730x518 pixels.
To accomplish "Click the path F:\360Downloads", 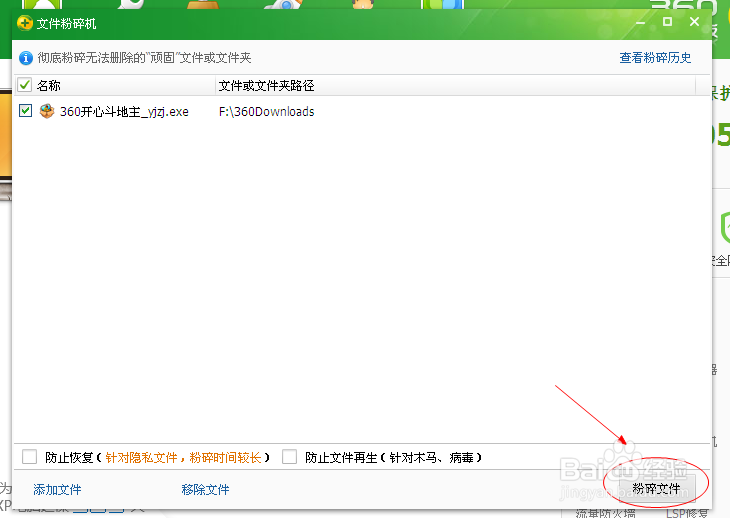I will (266, 112).
